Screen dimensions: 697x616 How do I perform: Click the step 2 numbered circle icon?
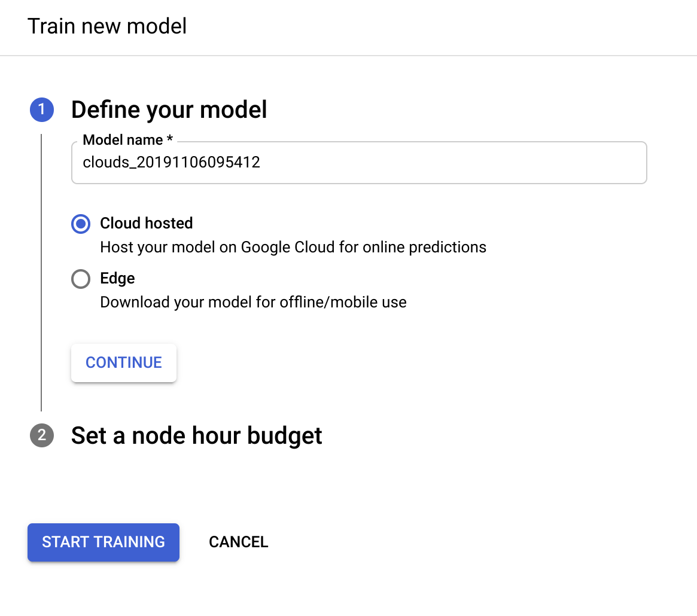41,436
